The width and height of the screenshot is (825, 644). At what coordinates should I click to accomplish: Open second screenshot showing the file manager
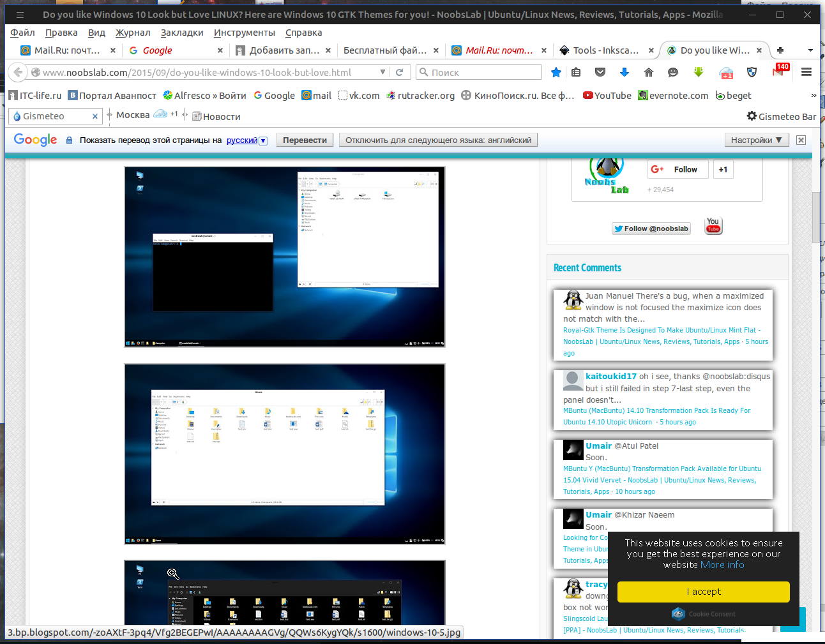point(285,454)
